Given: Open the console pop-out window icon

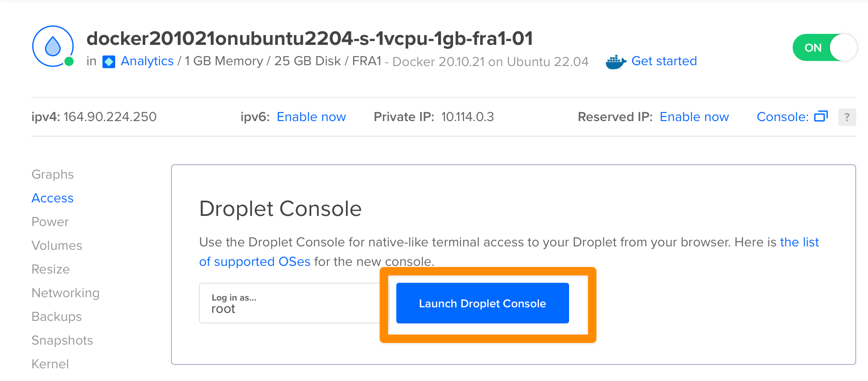Looking at the screenshot, I should (821, 116).
